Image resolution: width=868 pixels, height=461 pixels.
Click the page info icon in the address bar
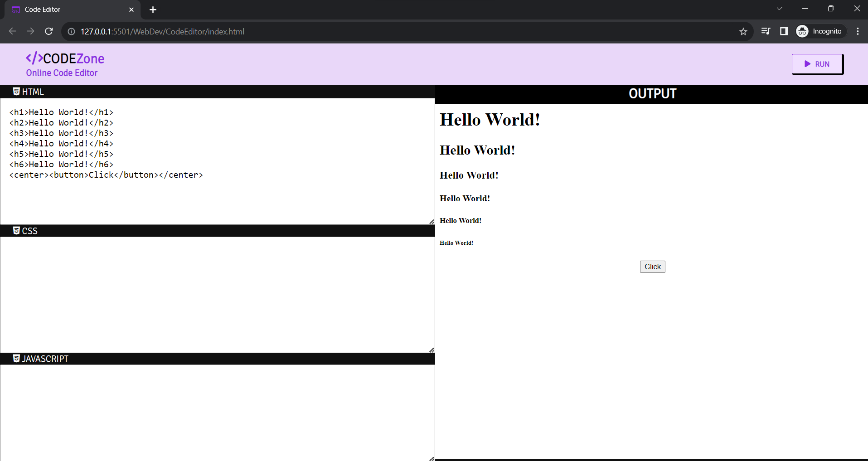click(71, 31)
